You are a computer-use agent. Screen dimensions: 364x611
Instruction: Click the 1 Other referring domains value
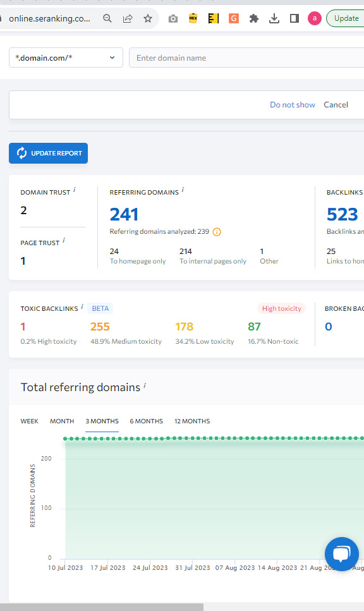pyautogui.click(x=262, y=251)
